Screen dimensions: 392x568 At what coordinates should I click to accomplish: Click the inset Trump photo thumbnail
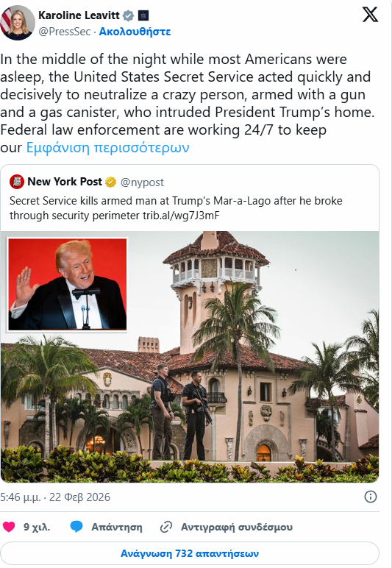pos(68,284)
